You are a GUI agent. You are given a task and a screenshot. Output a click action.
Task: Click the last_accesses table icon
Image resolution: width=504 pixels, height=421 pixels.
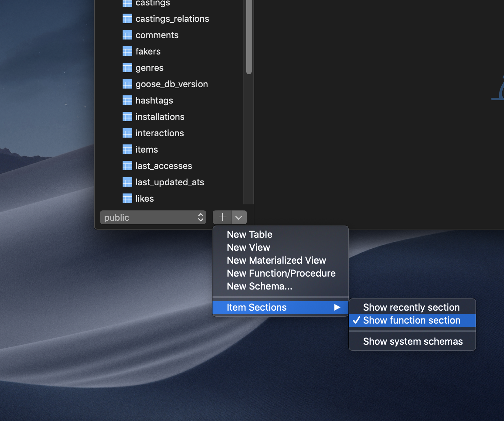click(x=127, y=166)
